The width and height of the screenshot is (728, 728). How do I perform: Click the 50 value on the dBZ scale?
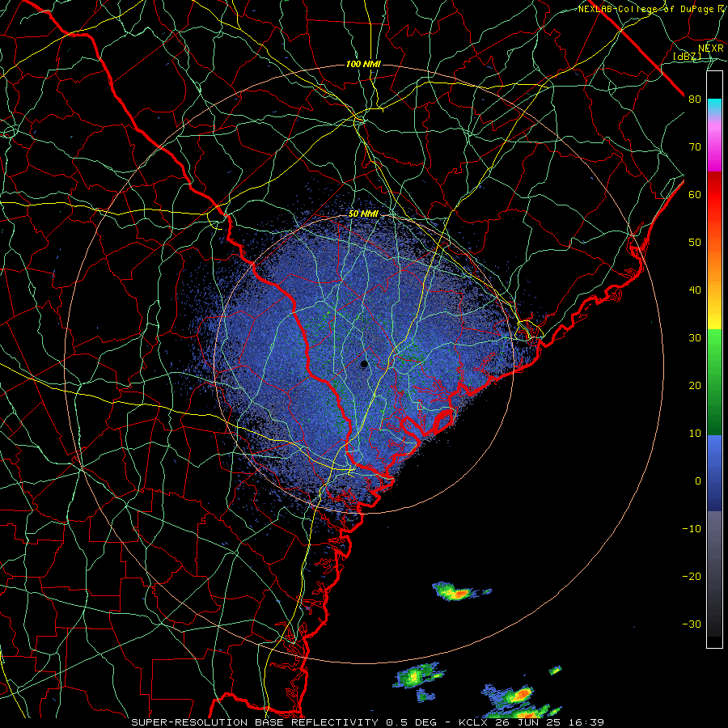[x=695, y=243]
